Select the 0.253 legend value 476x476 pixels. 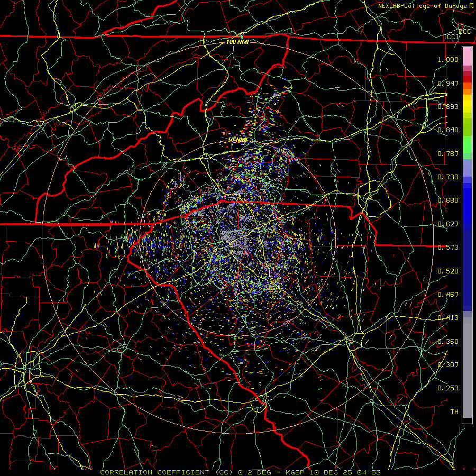[448, 388]
